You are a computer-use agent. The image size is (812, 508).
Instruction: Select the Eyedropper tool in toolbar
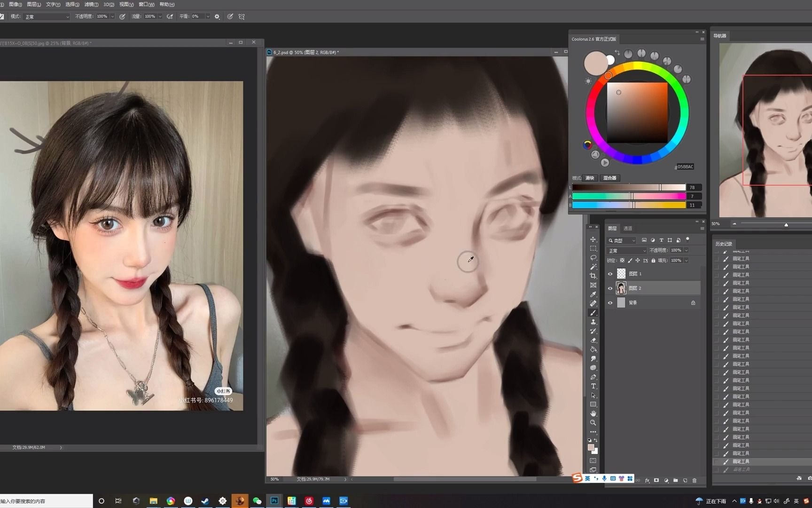pos(593,294)
